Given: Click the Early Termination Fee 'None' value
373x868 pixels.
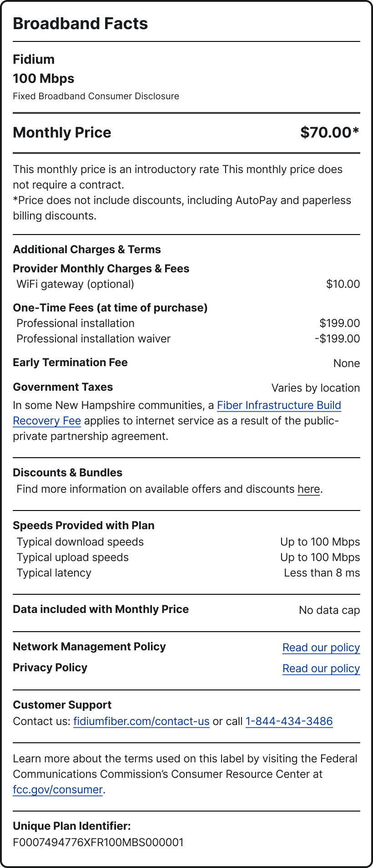Looking at the screenshot, I should (x=346, y=363).
